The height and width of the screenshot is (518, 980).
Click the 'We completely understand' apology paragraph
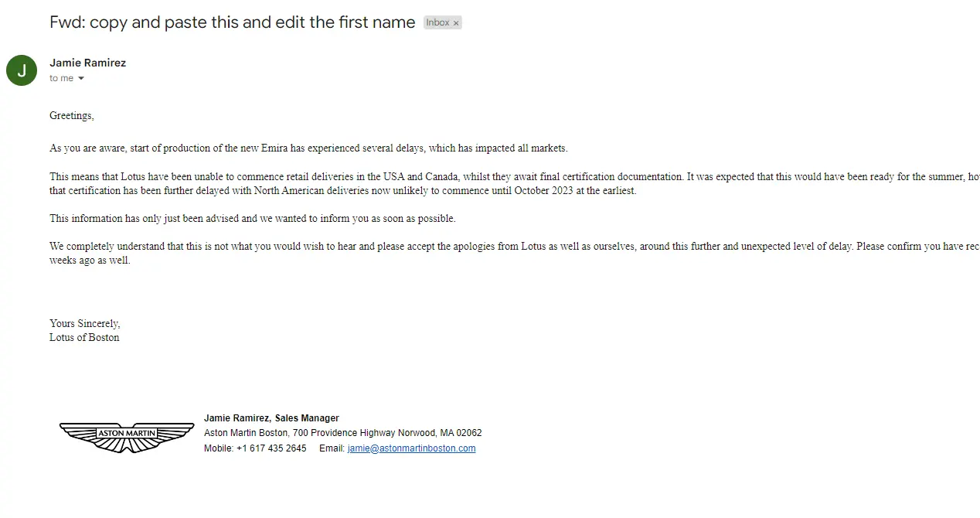click(464, 254)
